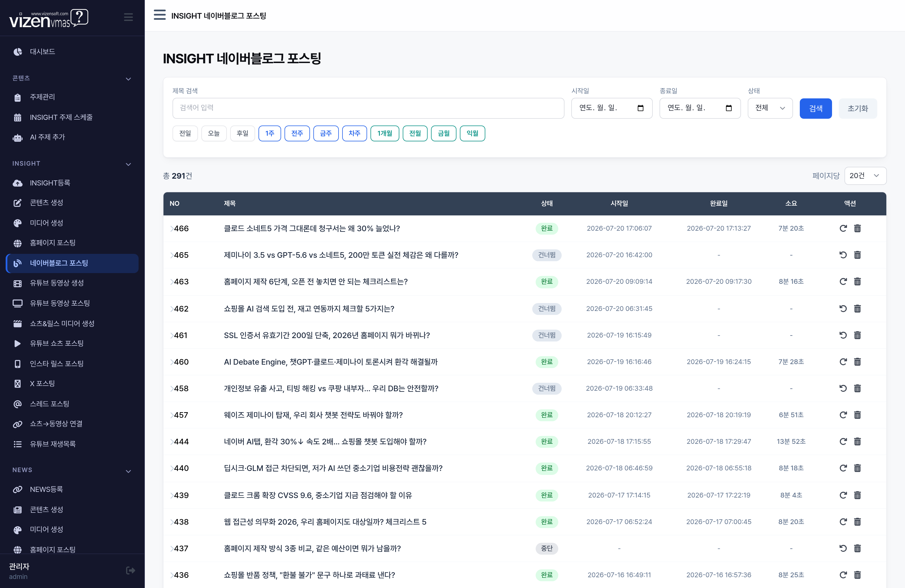This screenshot has width=905, height=588.
Task: Click the play icon for 유튜브 쇼츠 포스팅
Action: point(18,343)
